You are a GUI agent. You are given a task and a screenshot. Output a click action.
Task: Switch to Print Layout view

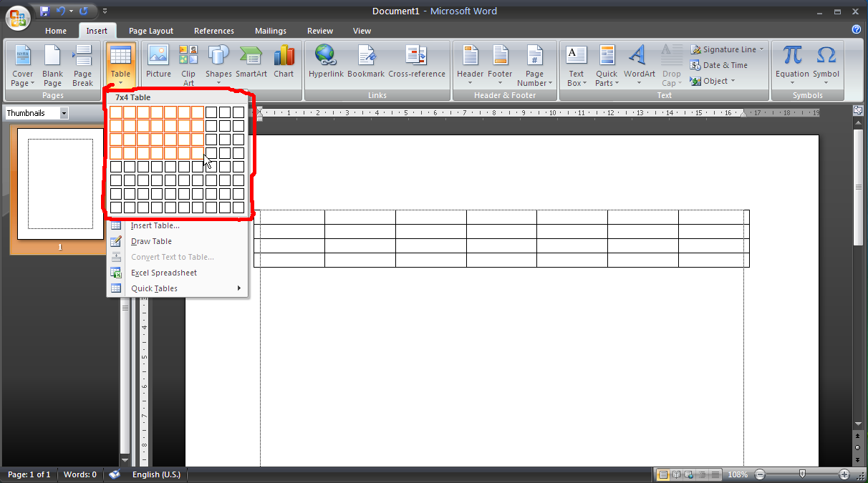[663, 474]
